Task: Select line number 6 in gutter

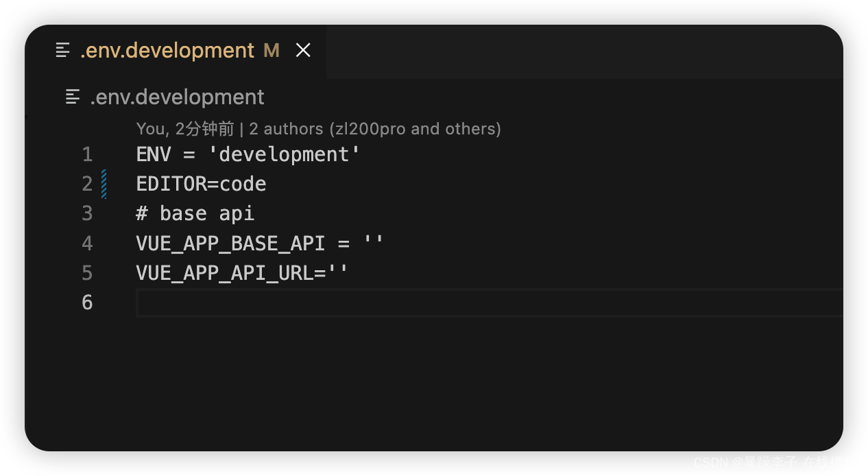Action: [87, 302]
